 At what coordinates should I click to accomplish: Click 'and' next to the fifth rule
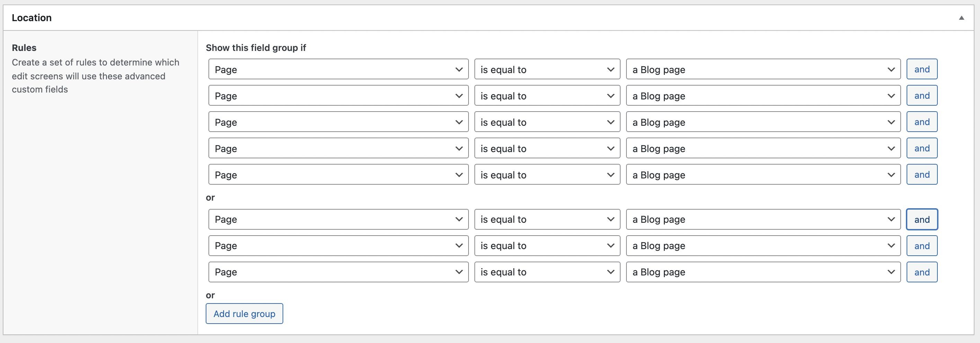tap(922, 174)
